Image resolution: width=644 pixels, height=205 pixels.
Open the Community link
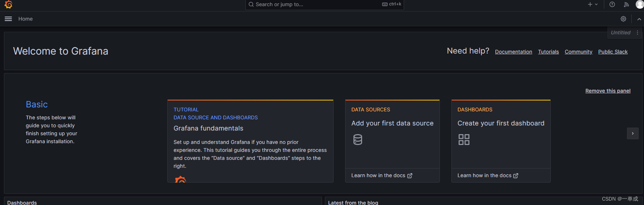pos(579,52)
